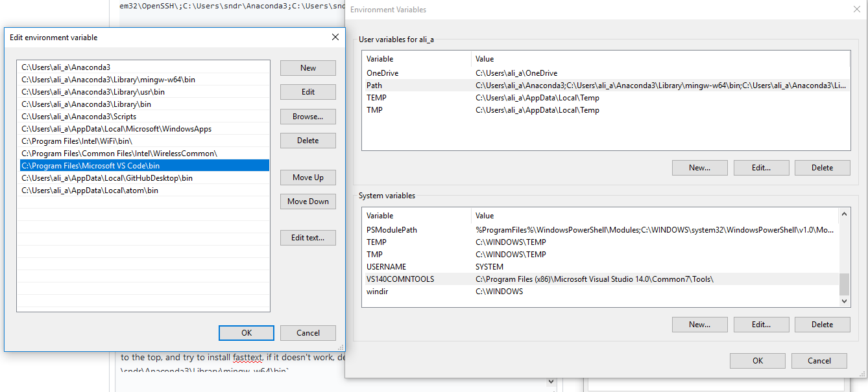
Task: Close the Environment Variables window
Action: 857,9
